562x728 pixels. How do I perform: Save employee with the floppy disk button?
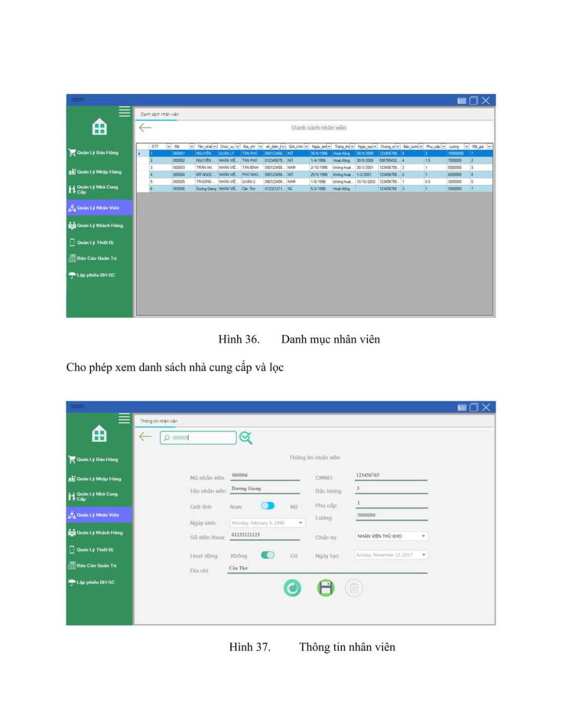tap(326, 588)
